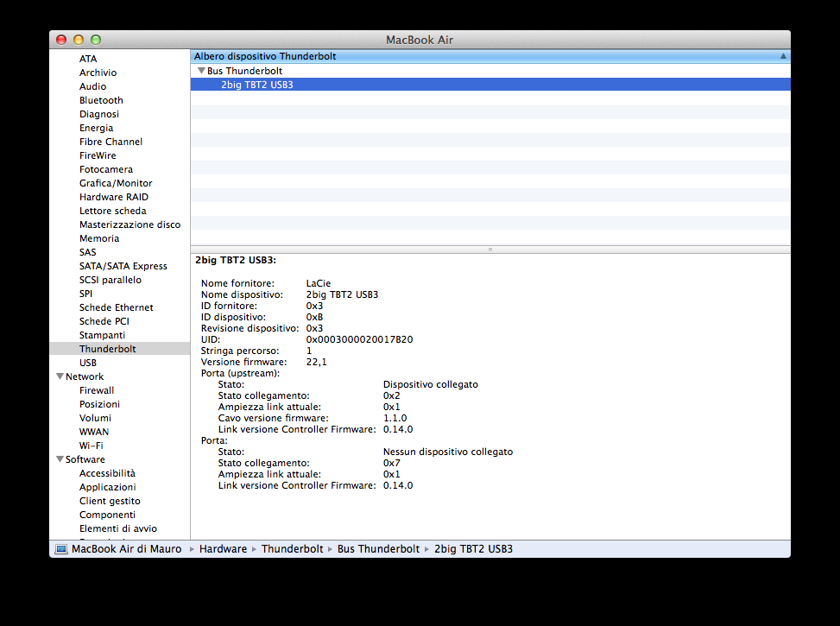Screen dimensions: 840x626
Task: Select Fibre Channel in the sidebar
Action: coord(111,142)
